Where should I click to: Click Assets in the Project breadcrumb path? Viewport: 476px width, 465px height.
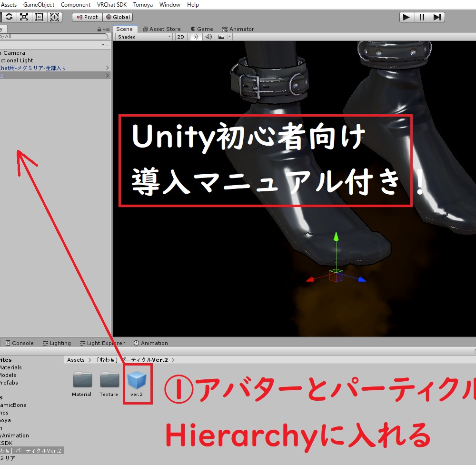coord(75,360)
